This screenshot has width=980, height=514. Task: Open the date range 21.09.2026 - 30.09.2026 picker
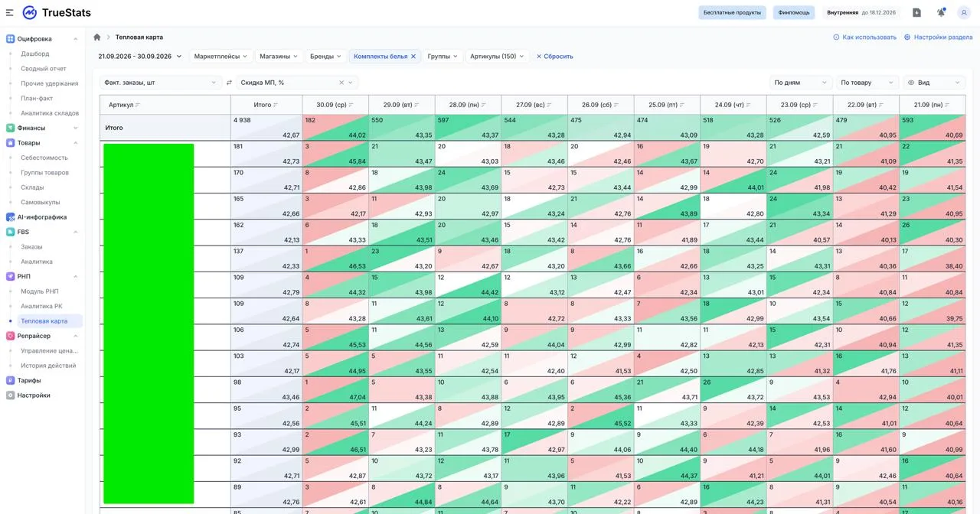[x=140, y=56]
